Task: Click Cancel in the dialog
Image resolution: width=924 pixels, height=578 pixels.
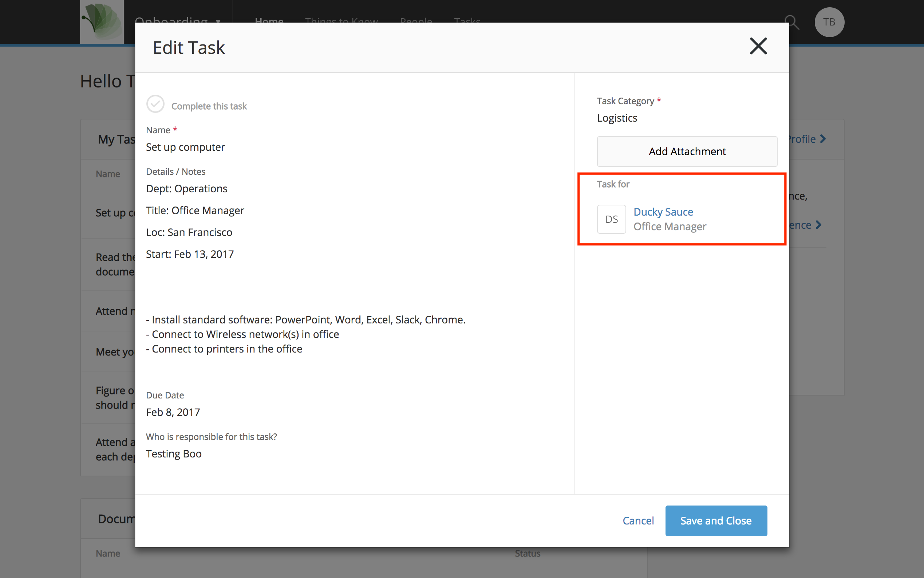Action: (638, 521)
